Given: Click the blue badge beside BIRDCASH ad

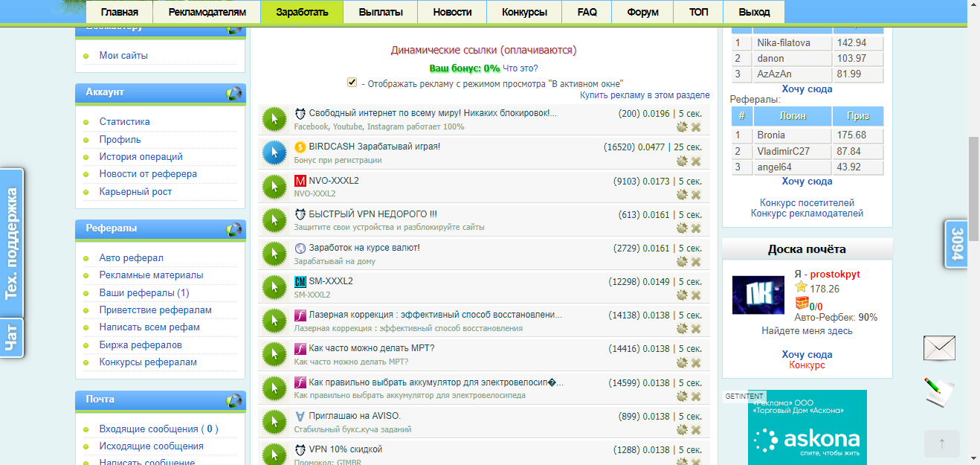Looking at the screenshot, I should click(x=274, y=153).
